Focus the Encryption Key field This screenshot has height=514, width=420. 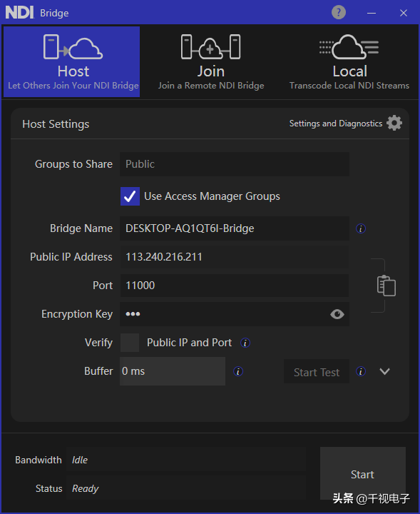coord(235,314)
